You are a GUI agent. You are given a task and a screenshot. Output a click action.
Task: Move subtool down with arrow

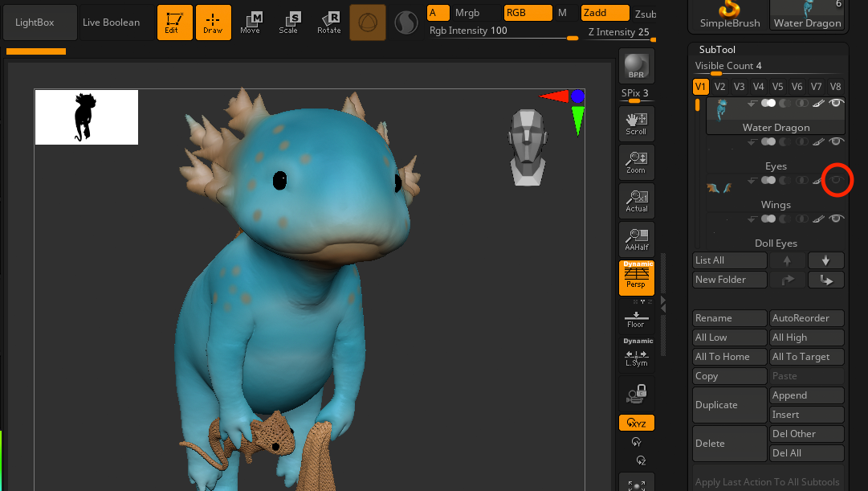click(826, 260)
